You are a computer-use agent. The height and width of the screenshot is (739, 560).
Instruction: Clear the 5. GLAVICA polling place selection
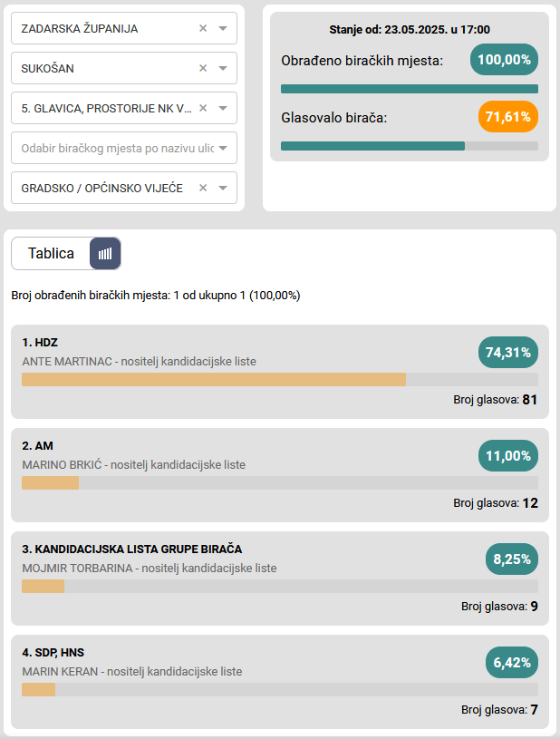point(203,108)
